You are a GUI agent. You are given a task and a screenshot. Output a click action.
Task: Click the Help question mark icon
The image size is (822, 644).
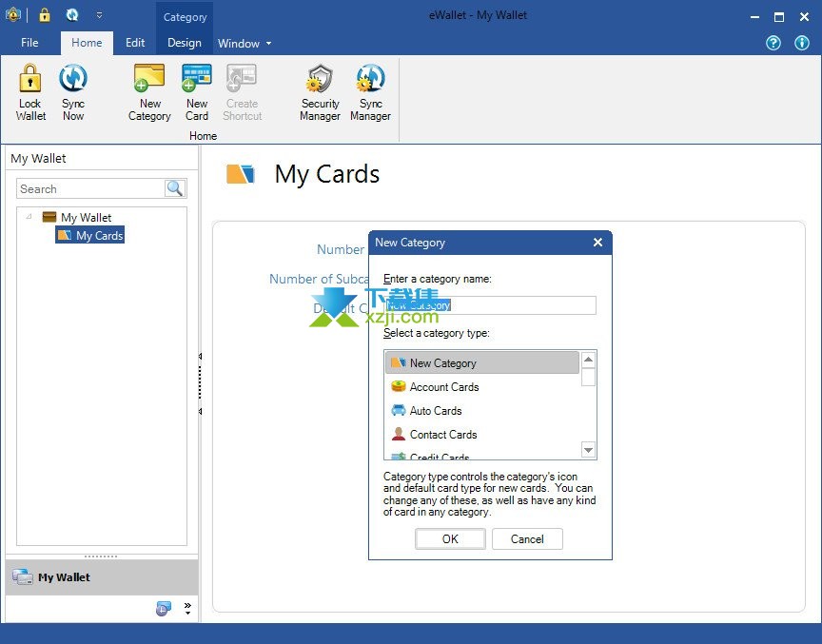click(x=773, y=43)
